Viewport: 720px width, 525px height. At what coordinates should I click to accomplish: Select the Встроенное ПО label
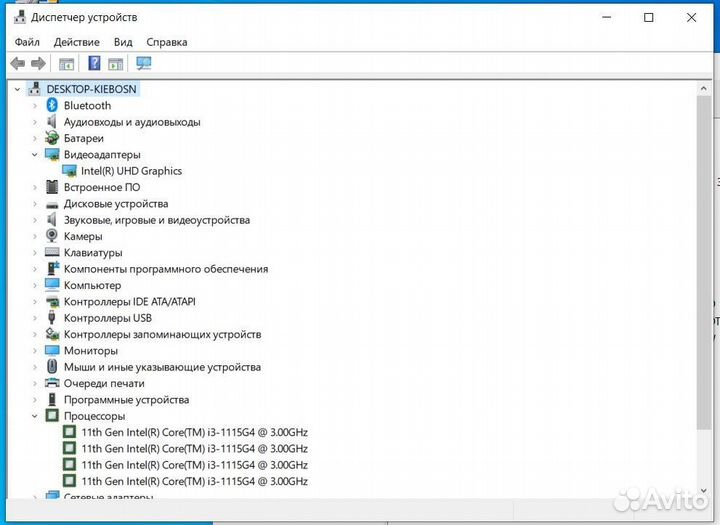102,187
